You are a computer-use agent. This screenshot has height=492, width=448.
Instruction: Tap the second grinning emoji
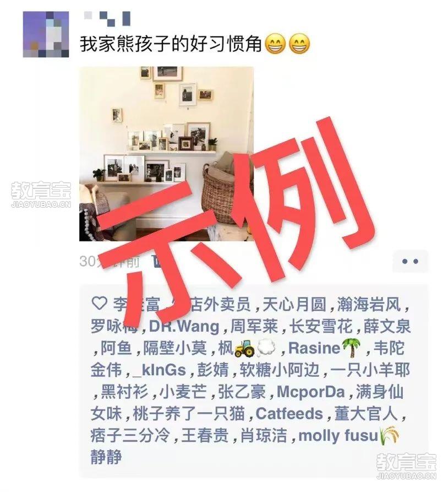[x=299, y=44]
